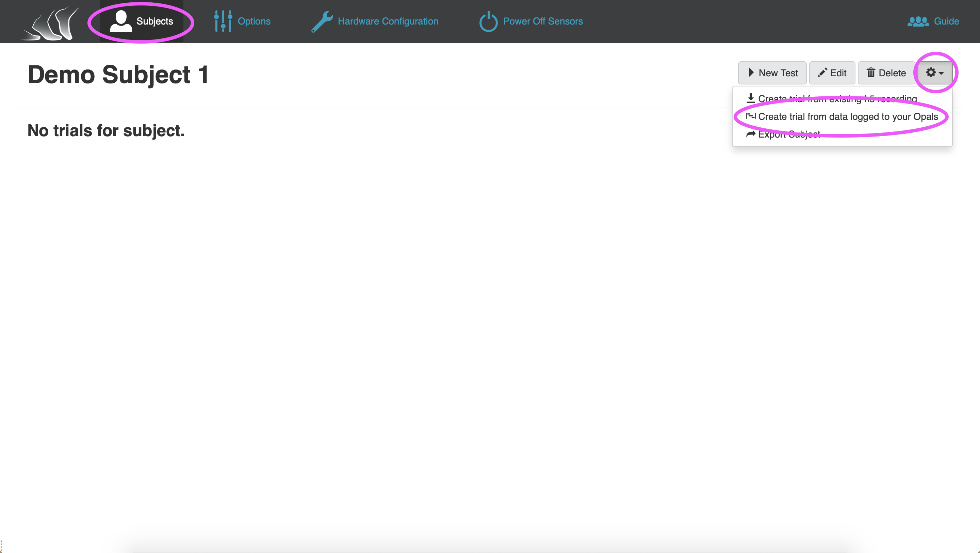Click the pencil icon on Edit

pos(822,72)
